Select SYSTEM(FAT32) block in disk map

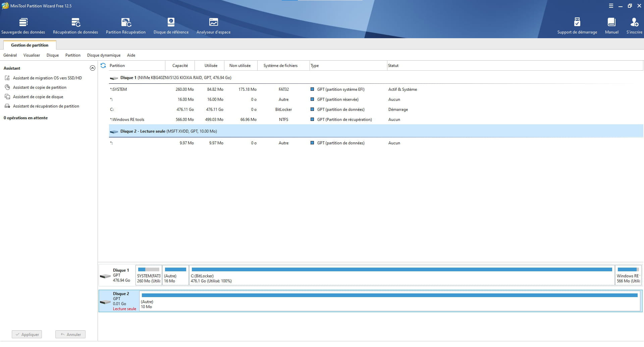pyautogui.click(x=149, y=275)
